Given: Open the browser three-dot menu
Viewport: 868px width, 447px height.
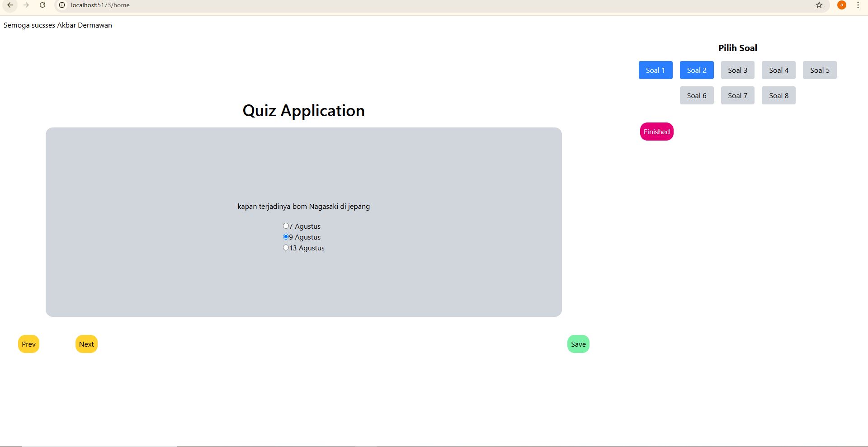Looking at the screenshot, I should (858, 5).
